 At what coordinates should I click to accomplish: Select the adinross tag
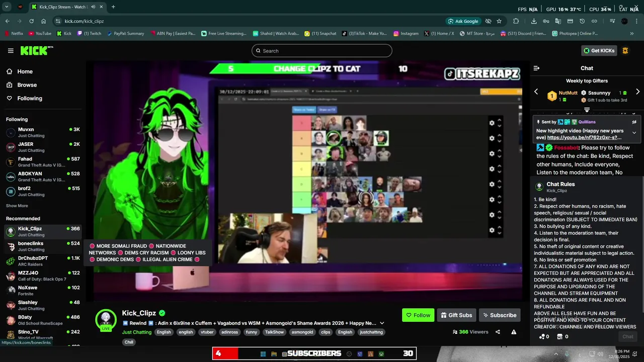point(230,332)
